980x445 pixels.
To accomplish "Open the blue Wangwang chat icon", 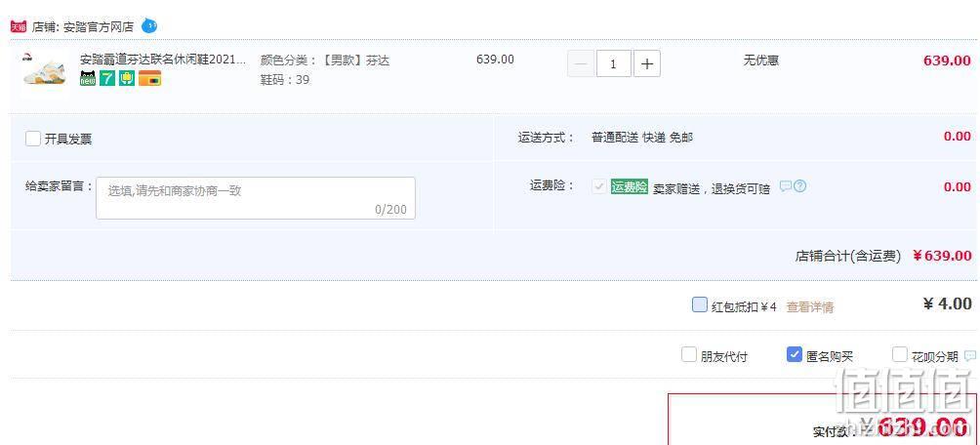I will pyautogui.click(x=148, y=25).
